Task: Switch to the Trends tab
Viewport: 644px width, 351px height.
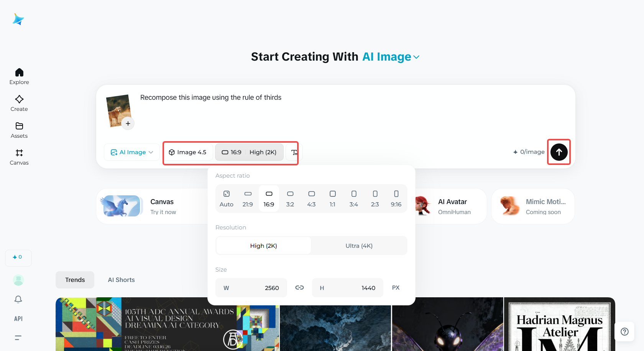Action: tap(75, 280)
